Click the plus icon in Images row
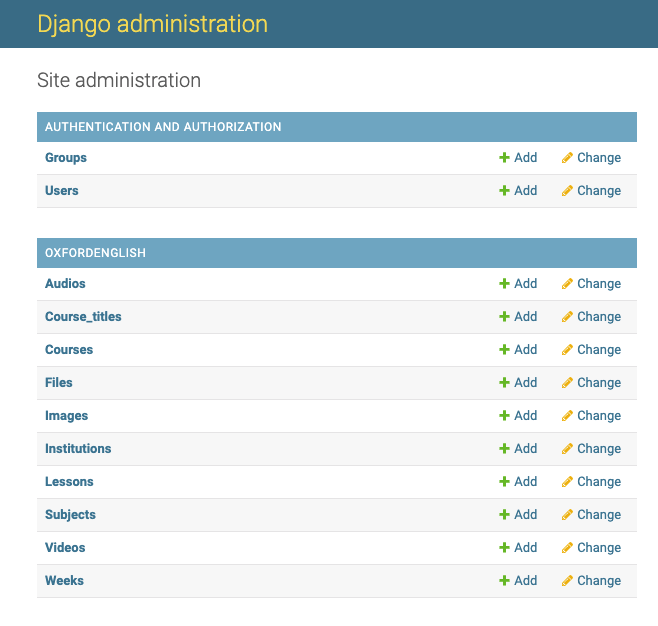 pyautogui.click(x=504, y=416)
